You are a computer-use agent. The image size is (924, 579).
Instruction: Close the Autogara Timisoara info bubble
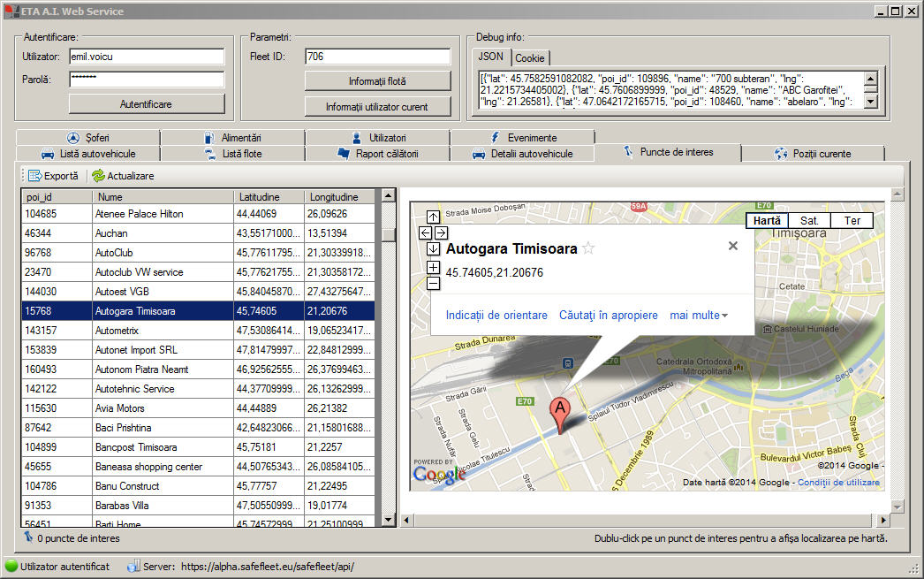733,246
